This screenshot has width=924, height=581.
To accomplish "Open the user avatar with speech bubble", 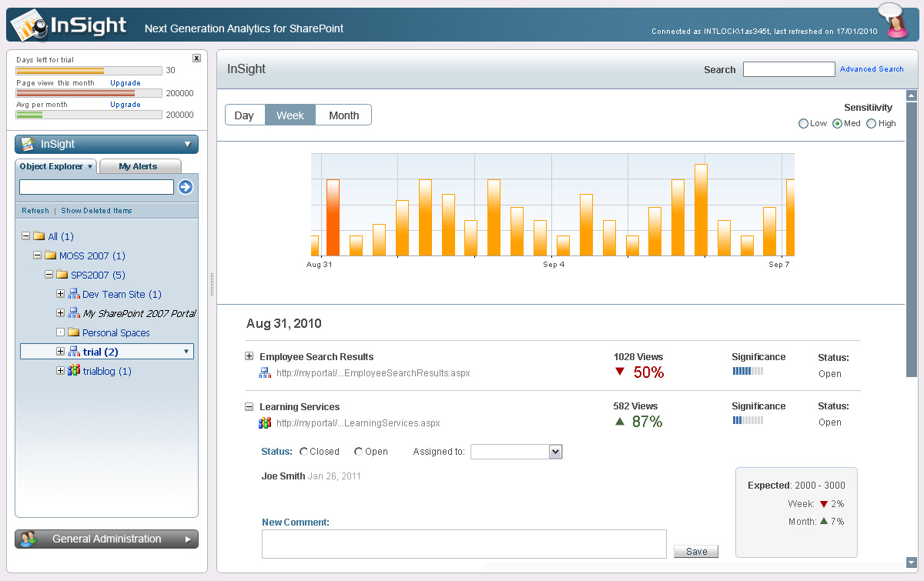I will 895,21.
